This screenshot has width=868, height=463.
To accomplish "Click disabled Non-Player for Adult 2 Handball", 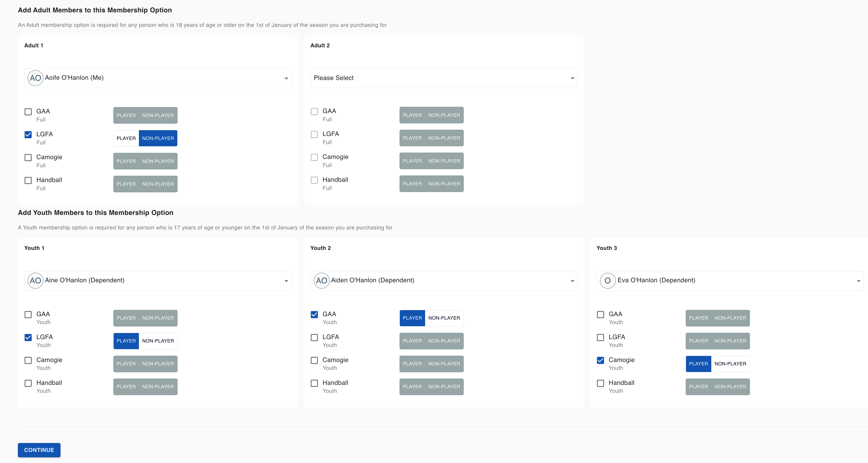I will click(x=444, y=184).
